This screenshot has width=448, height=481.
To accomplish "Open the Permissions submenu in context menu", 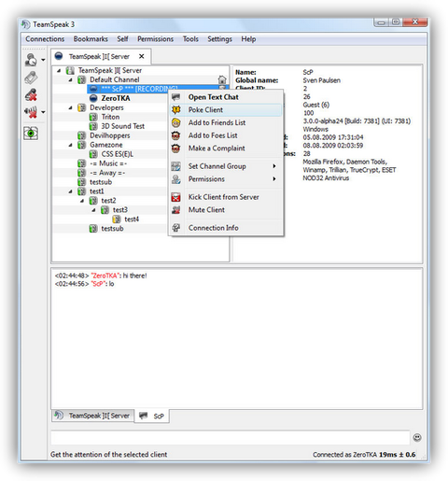I will tap(227, 179).
